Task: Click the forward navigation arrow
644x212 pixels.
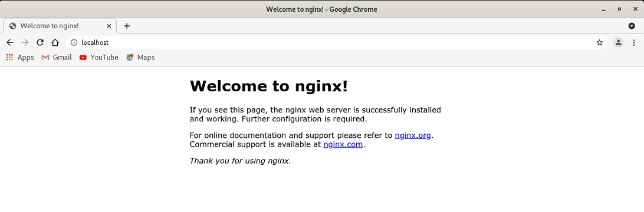Action: coord(25,42)
